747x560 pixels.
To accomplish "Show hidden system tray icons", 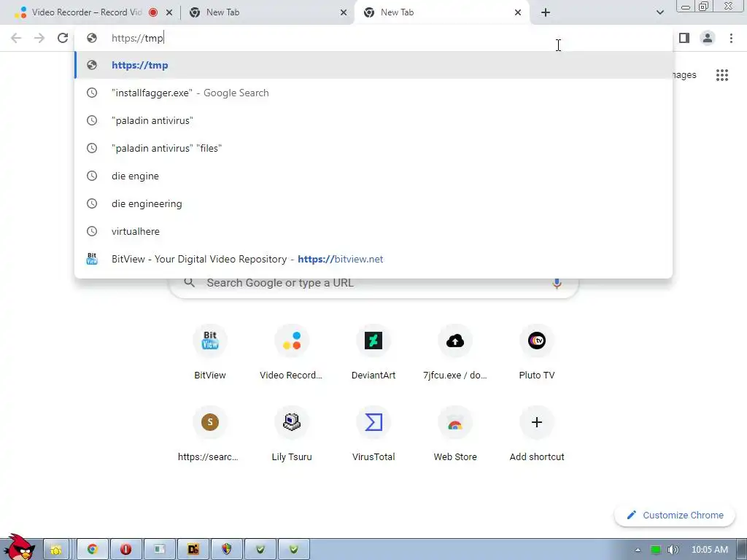I will pos(638,550).
